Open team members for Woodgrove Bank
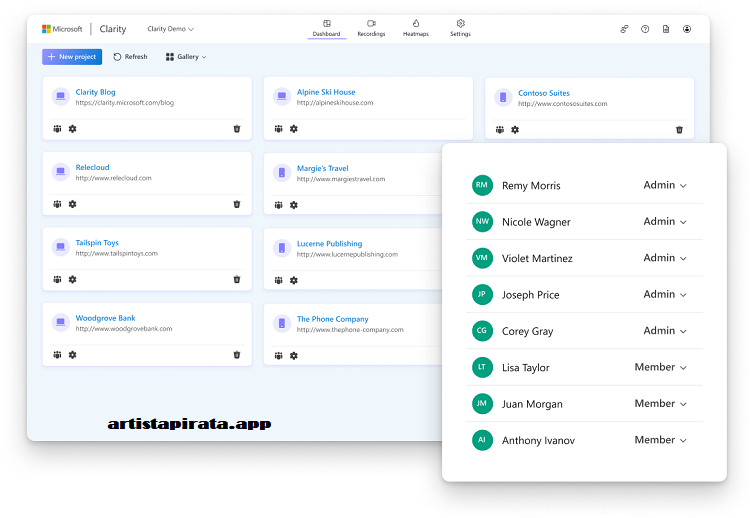Viewport: 750px width, 518px height. point(57,355)
